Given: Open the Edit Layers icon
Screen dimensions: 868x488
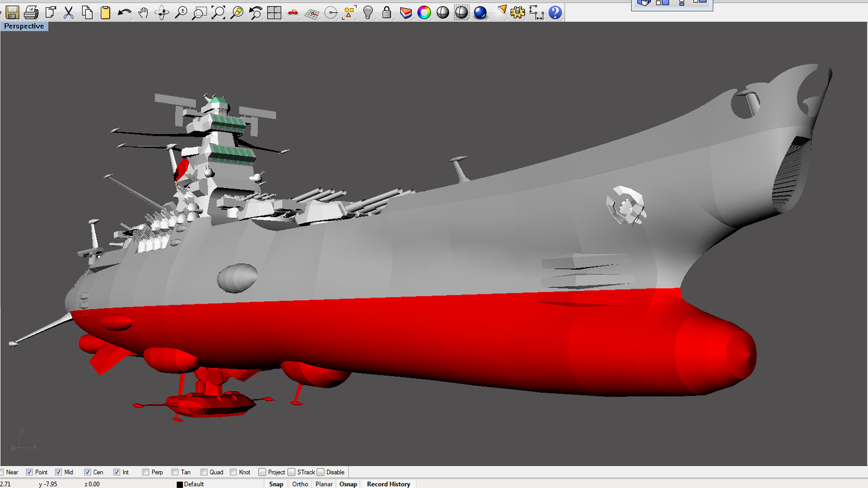Looking at the screenshot, I should pyautogui.click(x=406, y=12).
